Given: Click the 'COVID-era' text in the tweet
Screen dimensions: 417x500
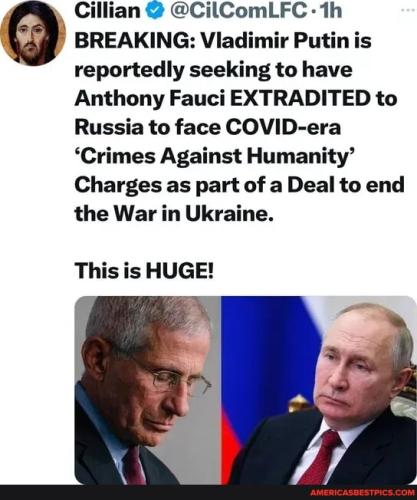Looking at the screenshot, I should click(283, 128).
